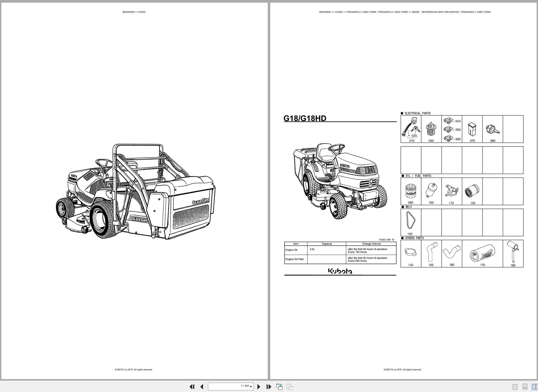
Task: Click the Change Interval column header
Action: pos(372,244)
